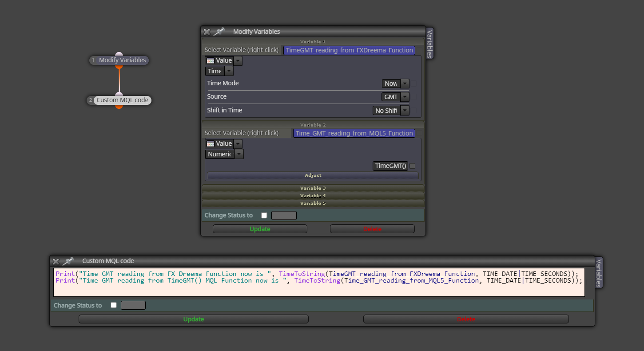Open the Numeric type dropdown

click(x=239, y=154)
